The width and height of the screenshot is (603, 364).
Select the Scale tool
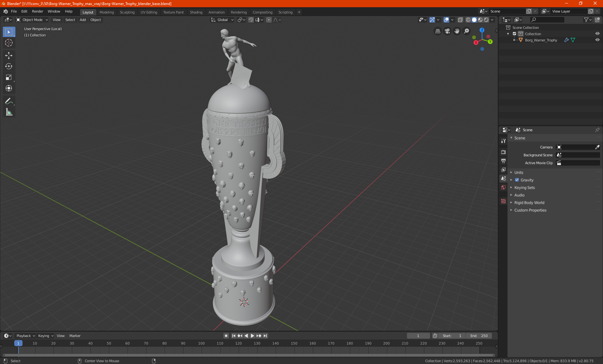[9, 78]
